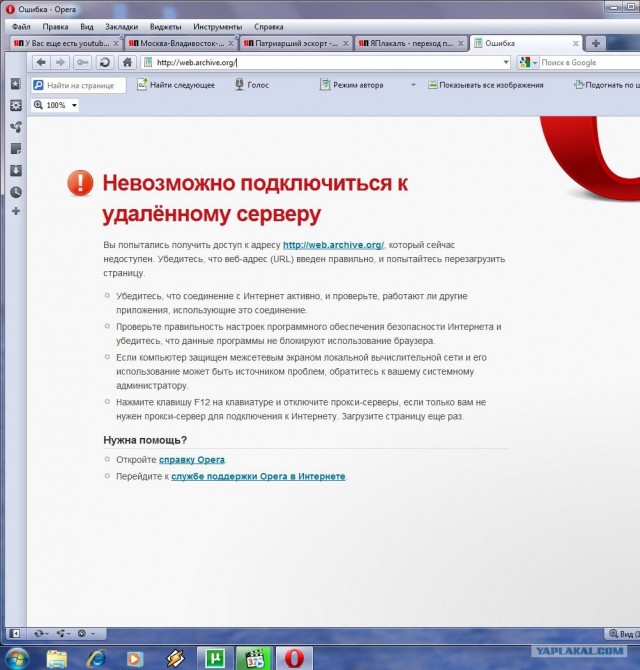Open the Opera Unite status bar icon
The height and width of the screenshot is (670, 640).
63,633
